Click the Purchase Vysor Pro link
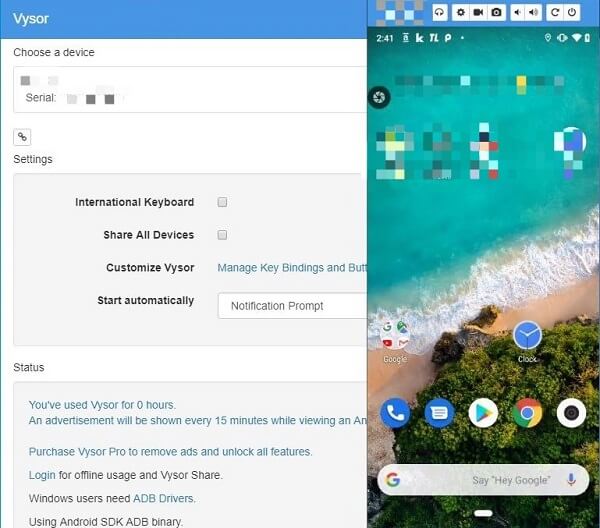This screenshot has width=600, height=528. click(170, 452)
